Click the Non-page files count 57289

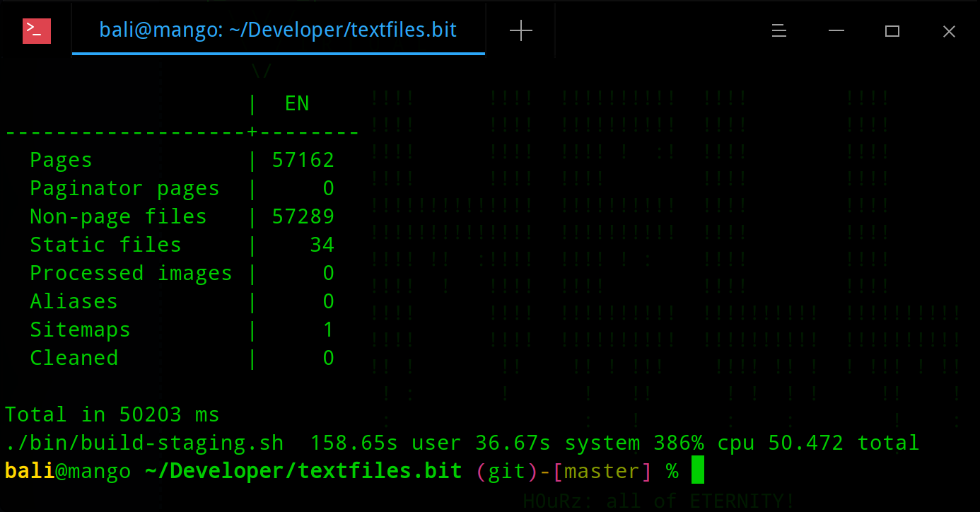[303, 216]
